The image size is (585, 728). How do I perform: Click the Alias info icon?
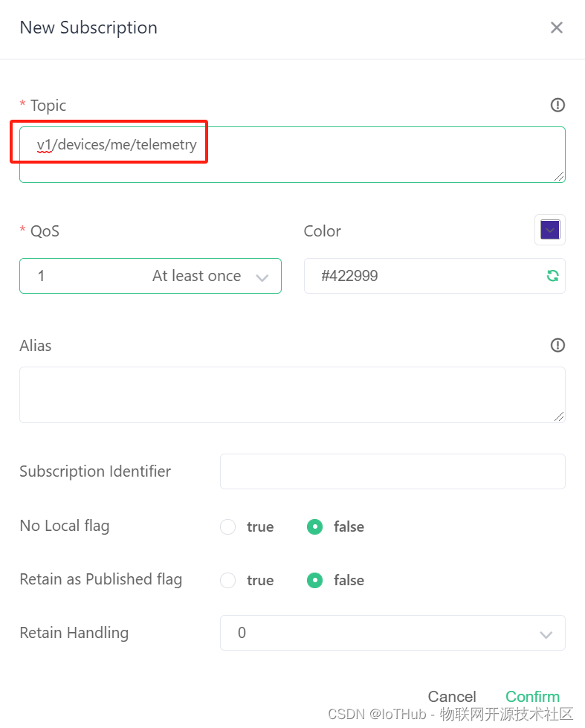click(557, 346)
